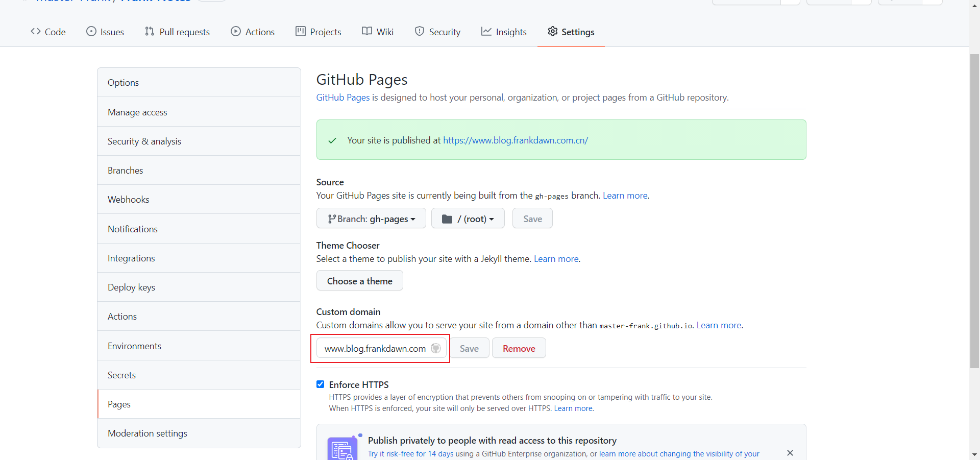This screenshot has width=980, height=460.
Task: Click the folder icon in the root dropdown
Action: pos(447,219)
